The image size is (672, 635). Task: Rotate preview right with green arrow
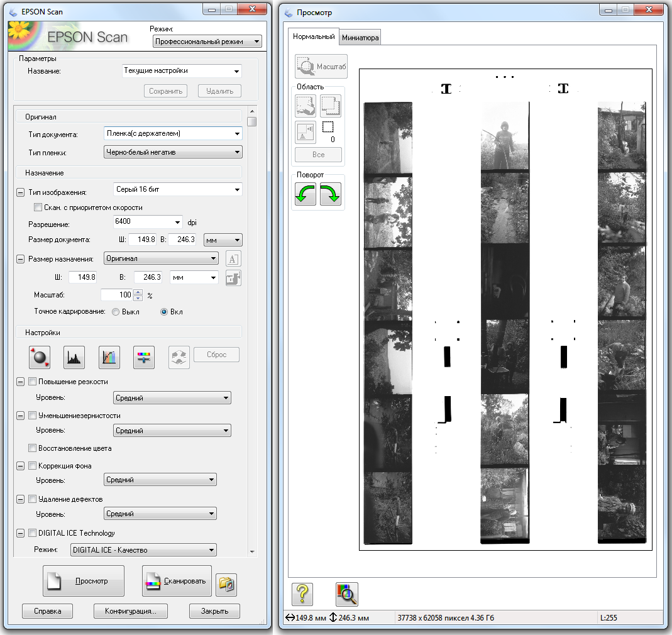[331, 194]
